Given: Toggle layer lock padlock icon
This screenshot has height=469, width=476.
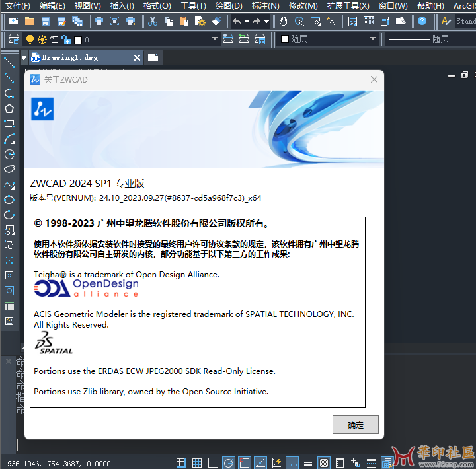Looking at the screenshot, I should pyautogui.click(x=66, y=40).
